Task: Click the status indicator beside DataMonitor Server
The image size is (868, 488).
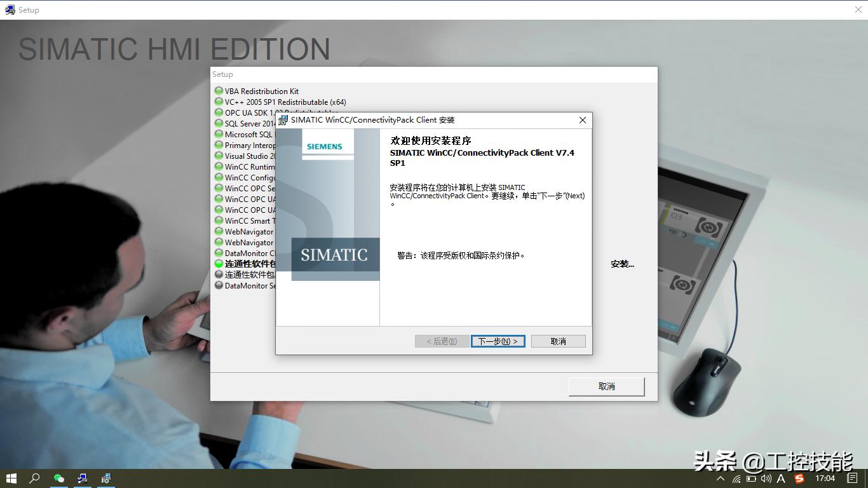Action: (x=218, y=285)
